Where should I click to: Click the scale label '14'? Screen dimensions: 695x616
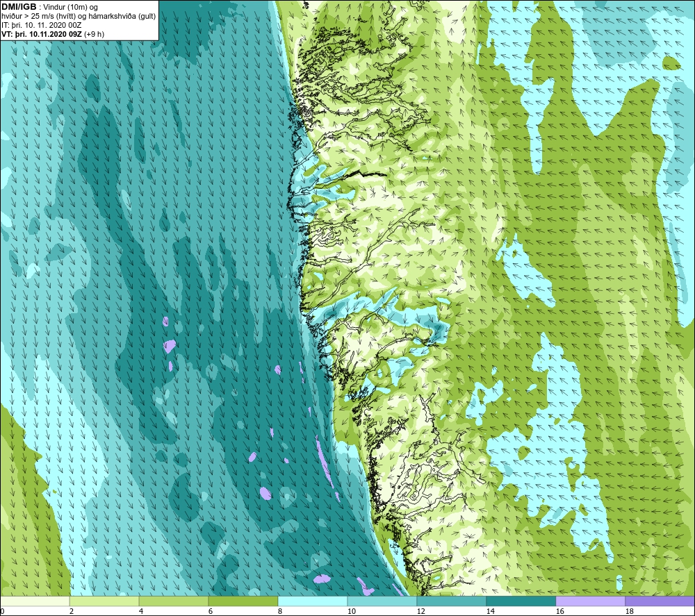(x=490, y=611)
